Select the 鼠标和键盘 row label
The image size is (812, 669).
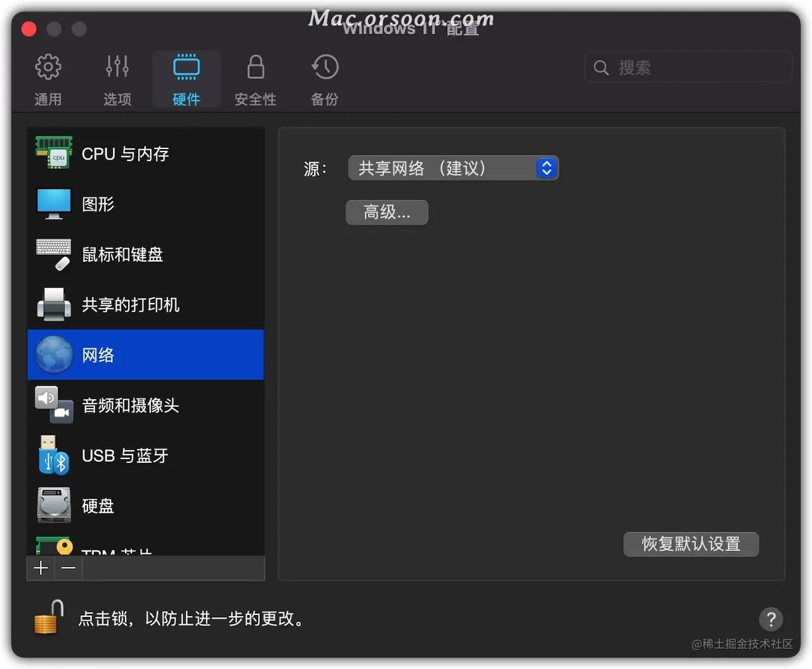tap(122, 255)
